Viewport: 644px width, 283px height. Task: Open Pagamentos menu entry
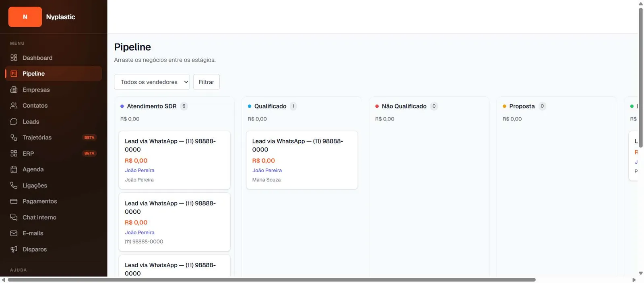coord(54,201)
